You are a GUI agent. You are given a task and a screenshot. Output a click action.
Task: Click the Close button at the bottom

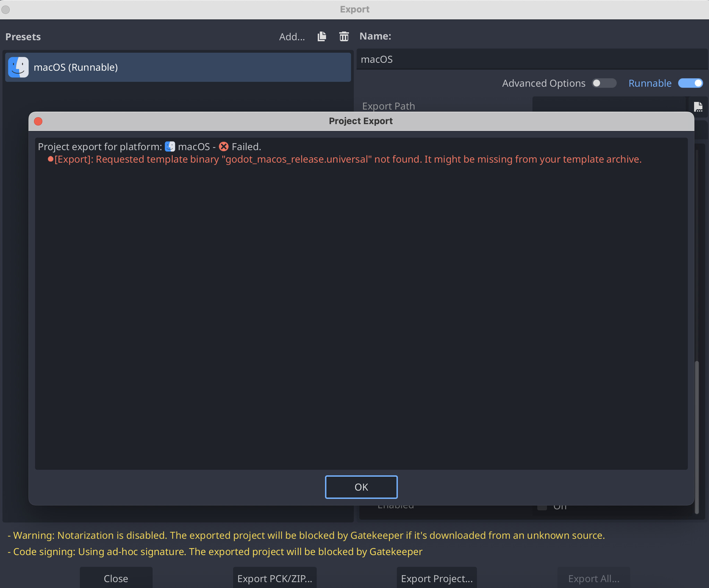pyautogui.click(x=116, y=578)
